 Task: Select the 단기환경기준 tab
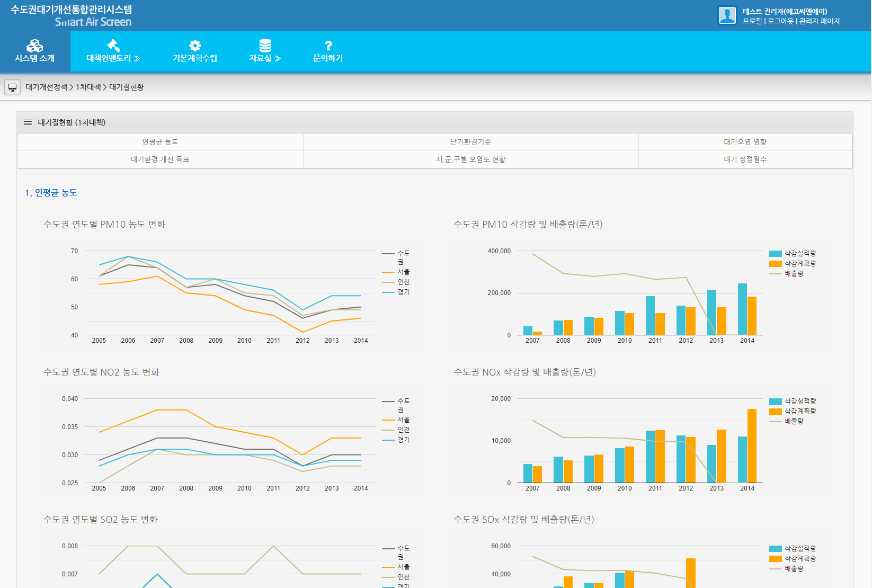(x=470, y=142)
